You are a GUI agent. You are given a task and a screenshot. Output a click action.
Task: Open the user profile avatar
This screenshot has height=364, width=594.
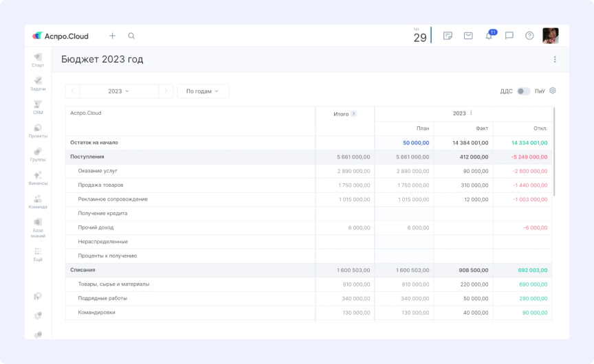(550, 36)
